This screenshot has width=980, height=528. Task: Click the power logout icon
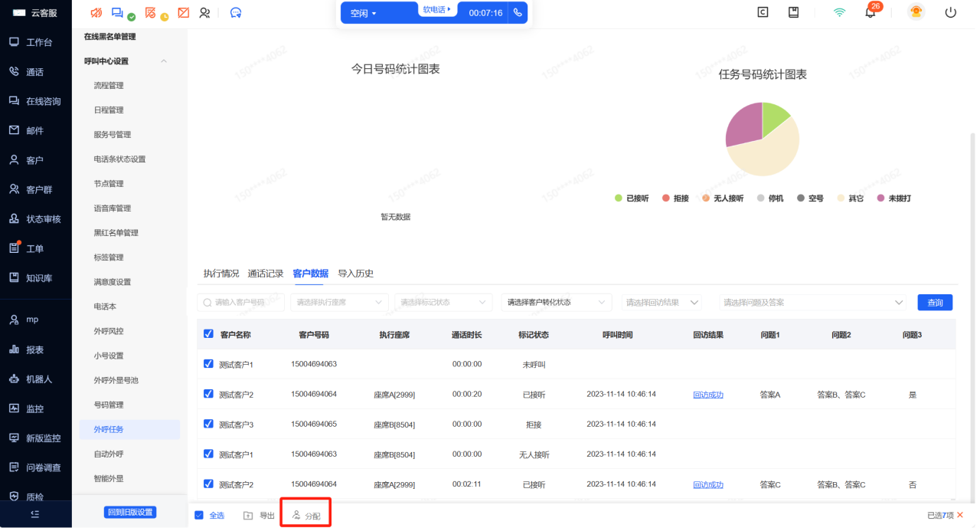951,12
